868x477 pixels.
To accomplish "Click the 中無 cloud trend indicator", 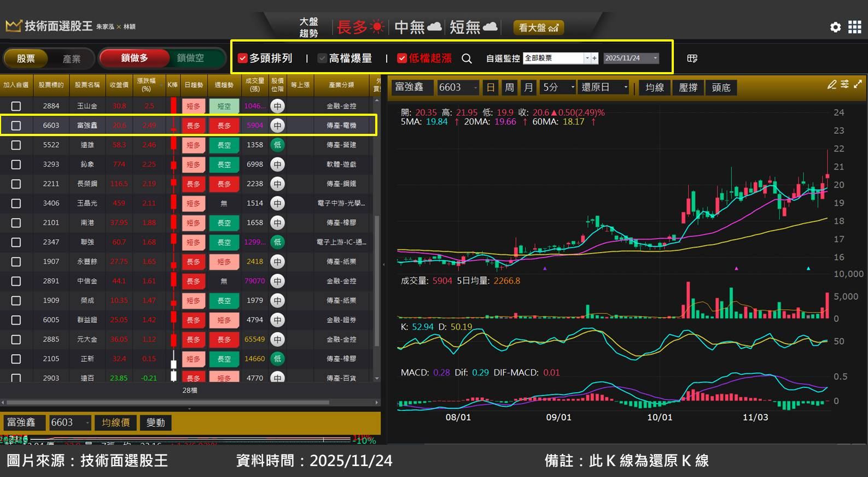I will pos(418,27).
